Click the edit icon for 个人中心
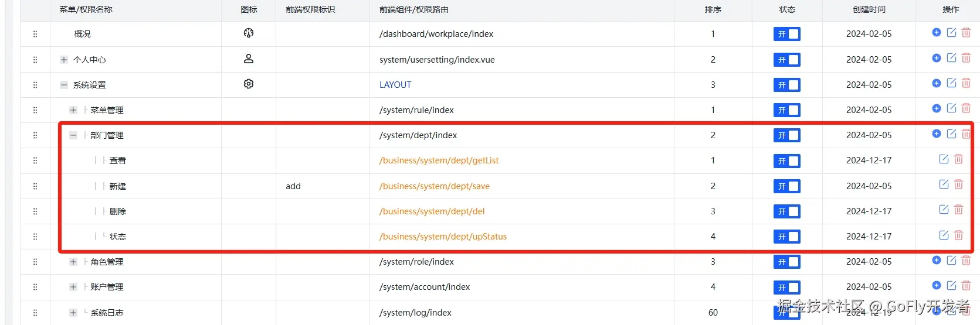 point(951,58)
